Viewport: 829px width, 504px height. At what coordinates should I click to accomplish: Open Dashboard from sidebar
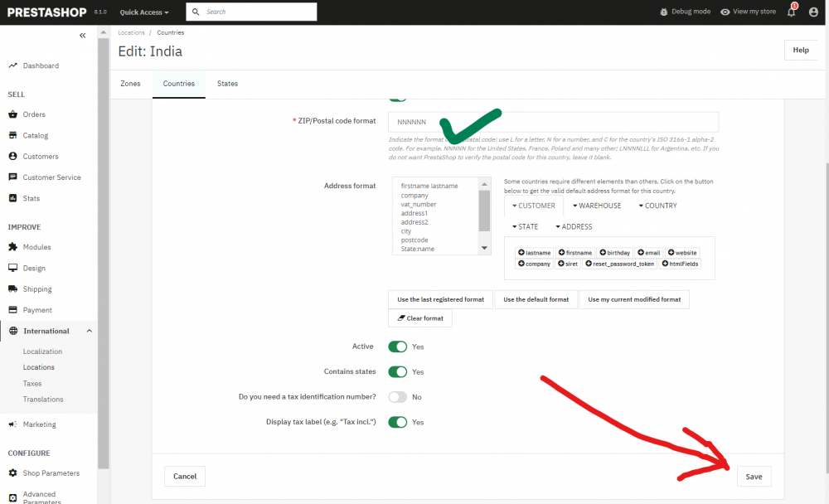point(41,65)
